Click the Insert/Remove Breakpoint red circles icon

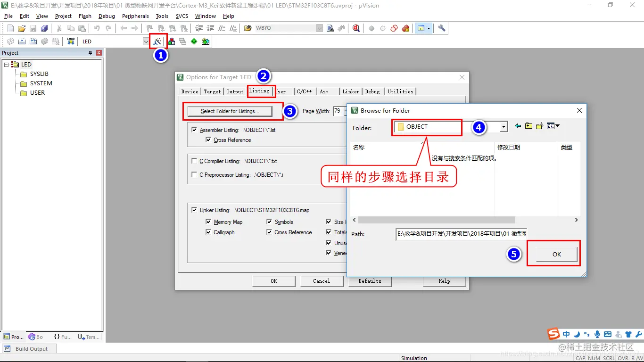coord(394,28)
